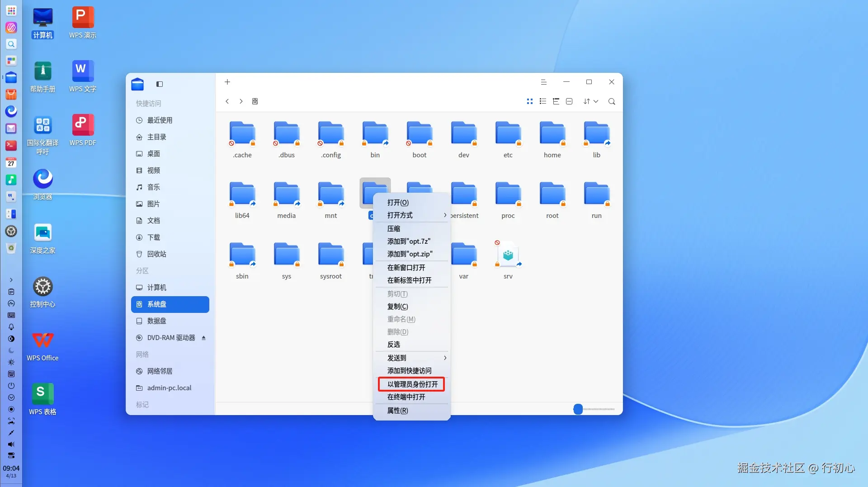Viewport: 868px width, 487px height.
Task: Open the launcher in the dock
Action: 11,10
